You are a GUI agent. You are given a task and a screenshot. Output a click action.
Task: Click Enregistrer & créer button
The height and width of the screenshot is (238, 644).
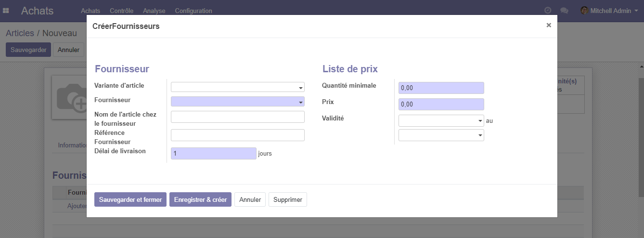(200, 199)
